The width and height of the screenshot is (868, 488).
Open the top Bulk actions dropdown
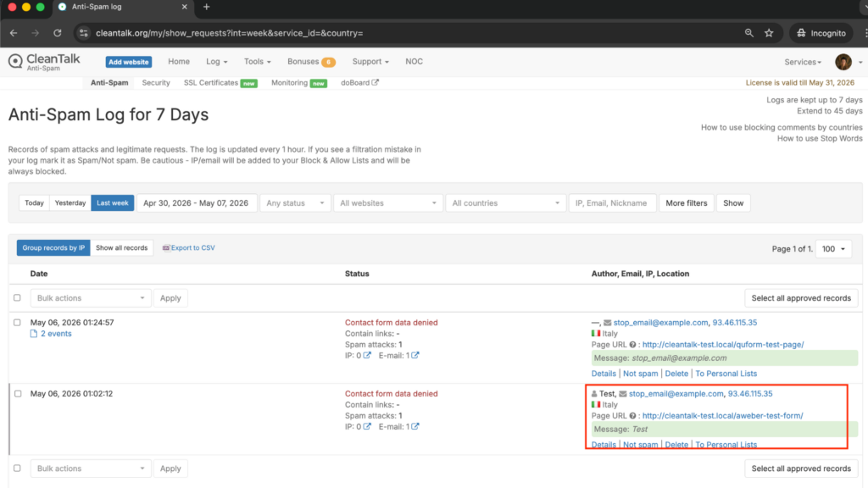pyautogui.click(x=90, y=298)
